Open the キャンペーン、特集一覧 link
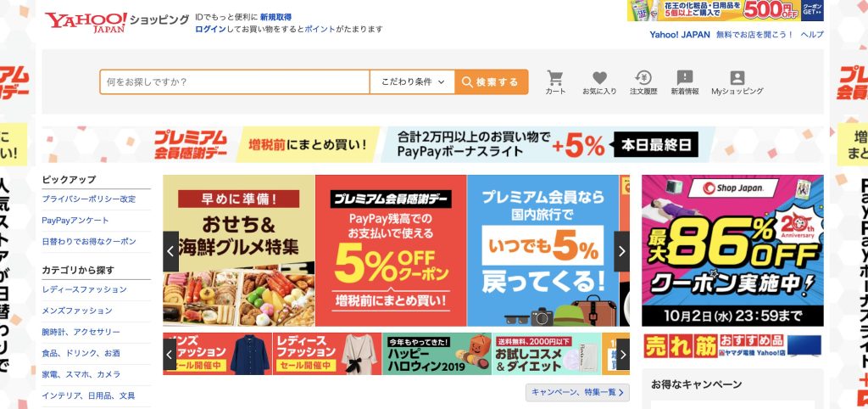This screenshot has width=868, height=409. pyautogui.click(x=577, y=392)
